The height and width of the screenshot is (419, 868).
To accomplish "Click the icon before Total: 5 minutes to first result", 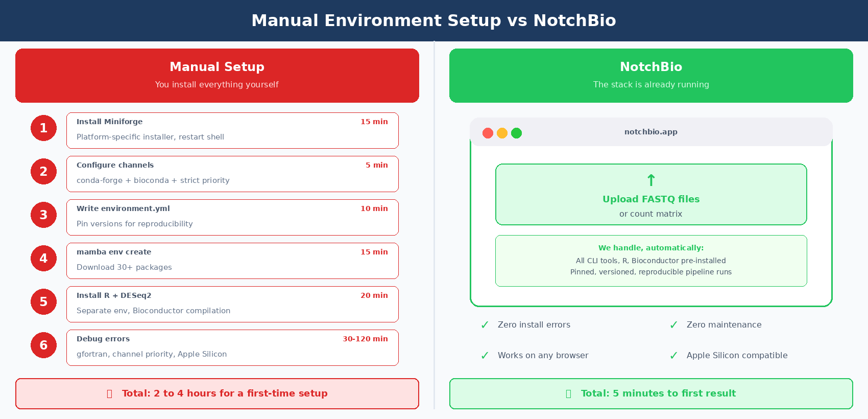I will coord(568,393).
